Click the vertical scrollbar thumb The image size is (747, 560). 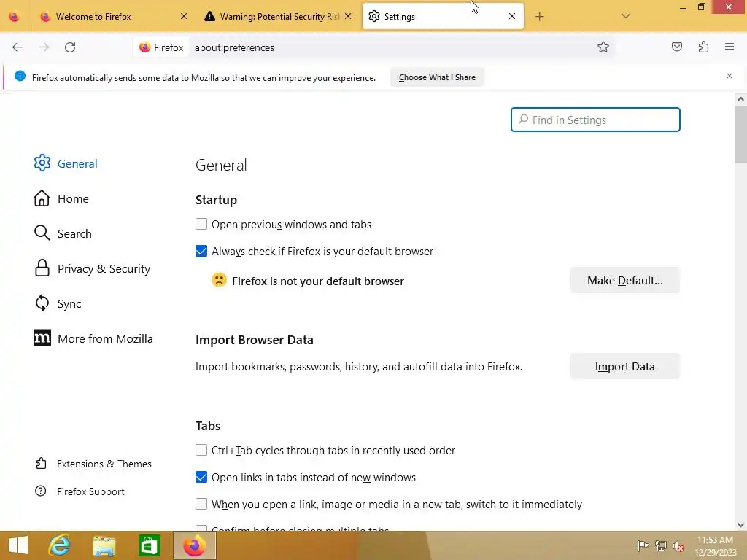pos(740,133)
